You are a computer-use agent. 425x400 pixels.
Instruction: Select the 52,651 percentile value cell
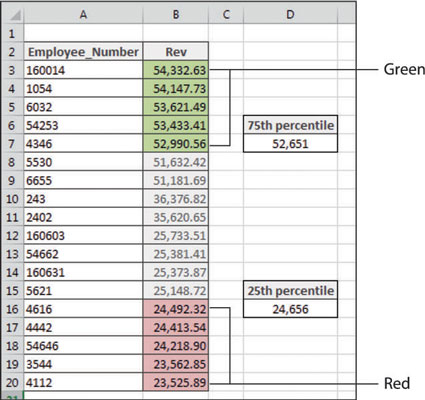[x=290, y=144]
